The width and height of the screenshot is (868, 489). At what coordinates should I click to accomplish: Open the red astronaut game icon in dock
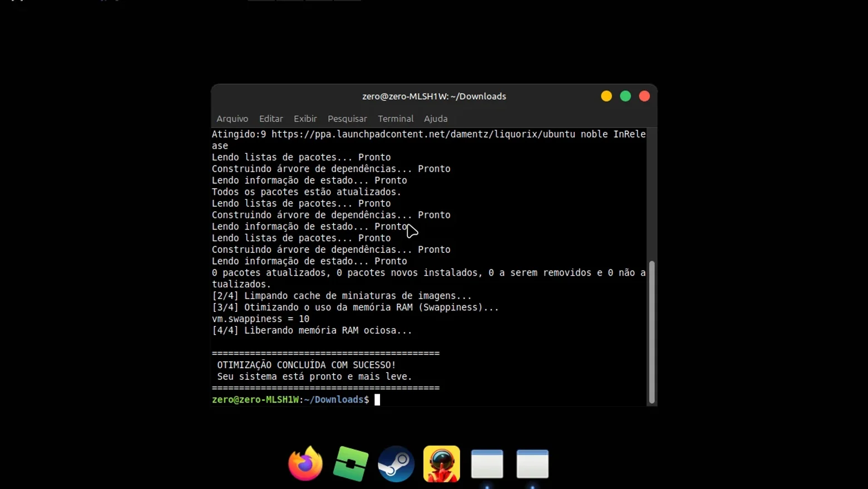pos(442,463)
